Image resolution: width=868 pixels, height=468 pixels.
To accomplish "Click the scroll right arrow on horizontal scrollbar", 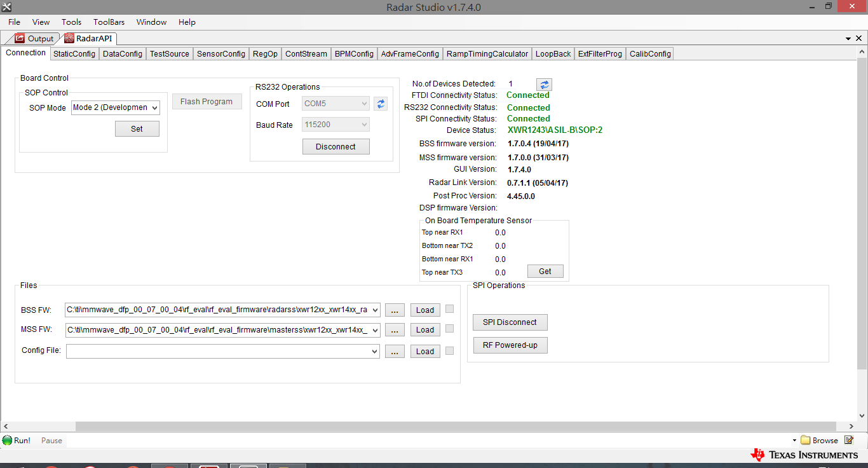I will (852, 426).
